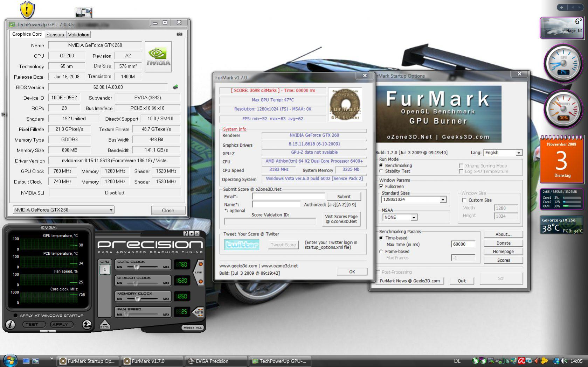Screen dimensions: 588x367
Task: Click the Switch between windows quick launch icon
Action: pyautogui.click(x=35, y=361)
